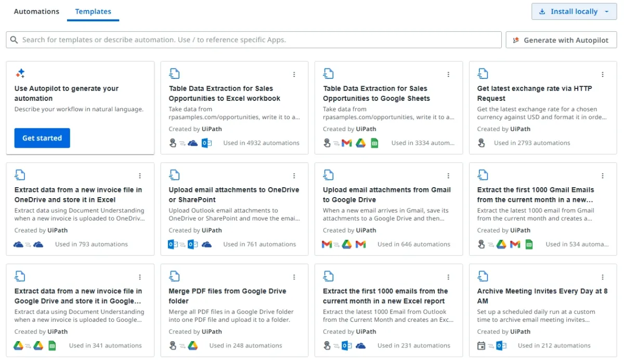
Task: Open more options on first 1000 Gmail Emails card
Action: (603, 176)
